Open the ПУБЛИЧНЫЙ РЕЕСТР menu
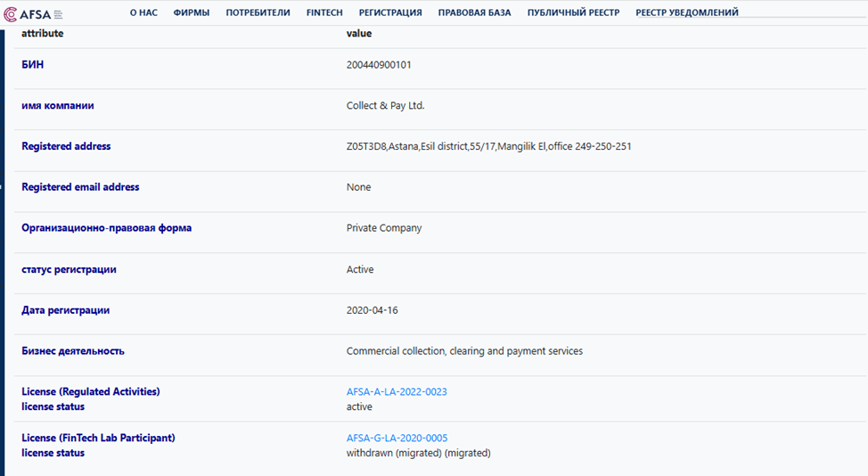Viewport: 868px width, 476px height. coord(574,12)
